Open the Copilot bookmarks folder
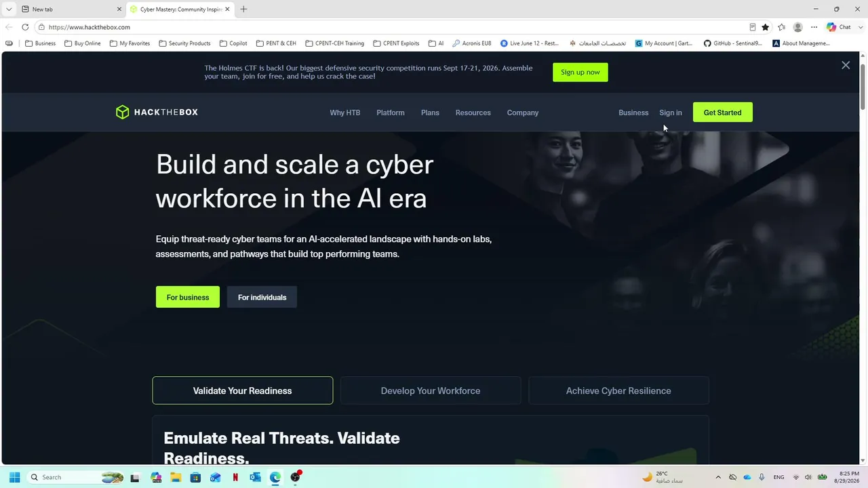The height and width of the screenshot is (488, 868). [233, 43]
